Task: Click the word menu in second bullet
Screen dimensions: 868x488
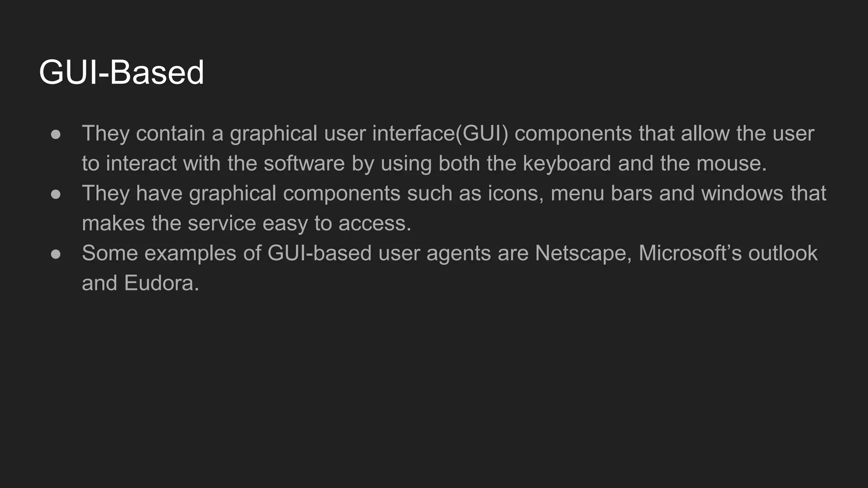Action: [x=578, y=194]
